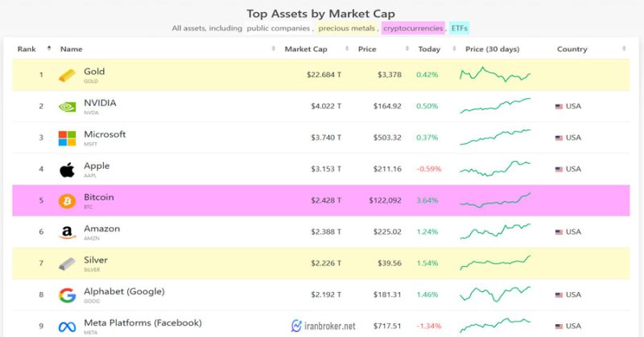This screenshot has height=337, width=644.
Task: Click the Gold bar icon
Action: click(x=67, y=75)
